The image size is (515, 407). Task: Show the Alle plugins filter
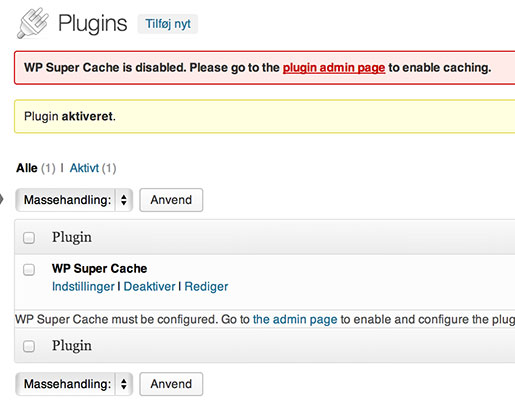(27, 168)
